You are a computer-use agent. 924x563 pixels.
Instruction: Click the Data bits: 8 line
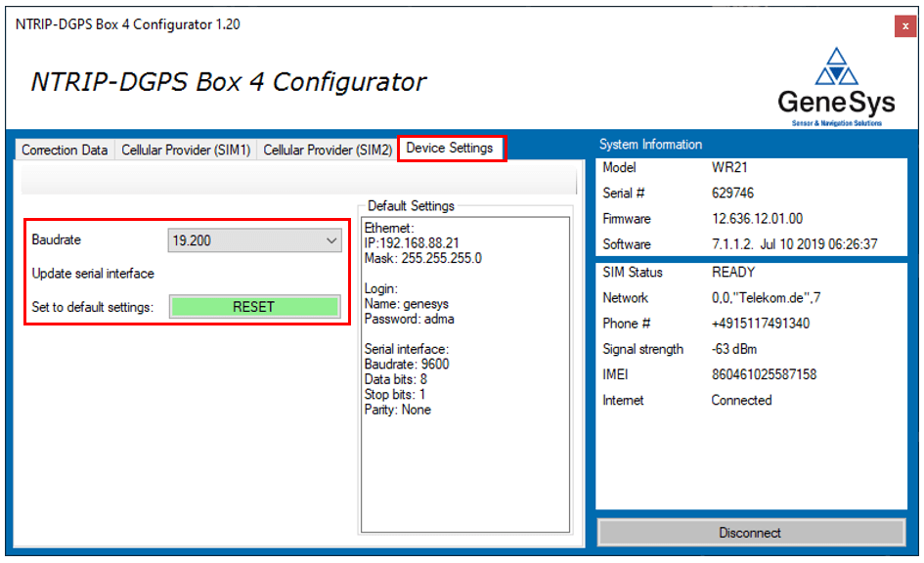395,379
